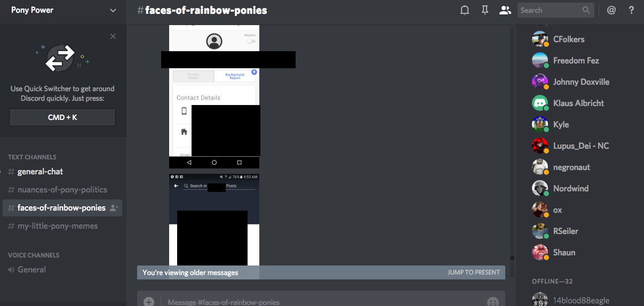
Task: Click invite icon on faces-of-rainbow-ponies channel
Action: (114, 208)
